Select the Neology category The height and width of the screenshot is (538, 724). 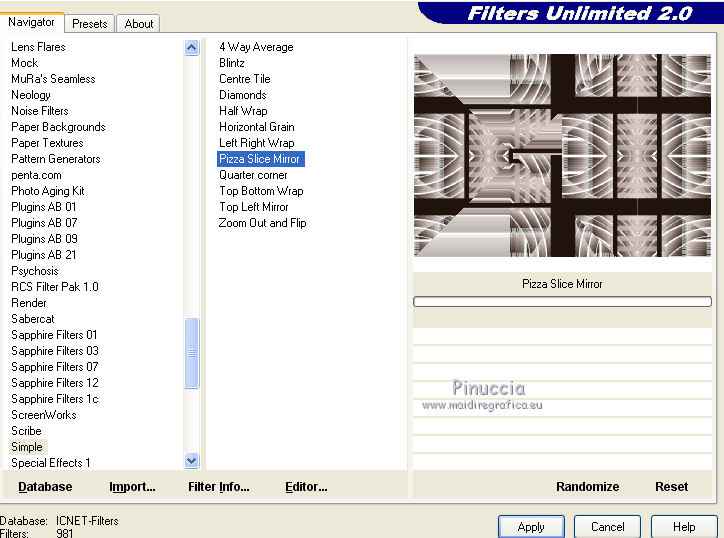point(31,95)
